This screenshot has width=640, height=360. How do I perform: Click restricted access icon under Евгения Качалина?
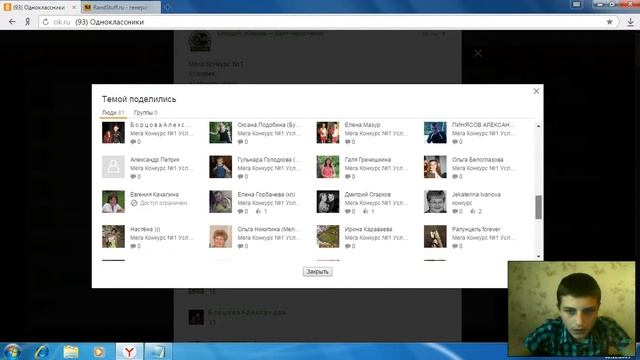click(x=134, y=203)
